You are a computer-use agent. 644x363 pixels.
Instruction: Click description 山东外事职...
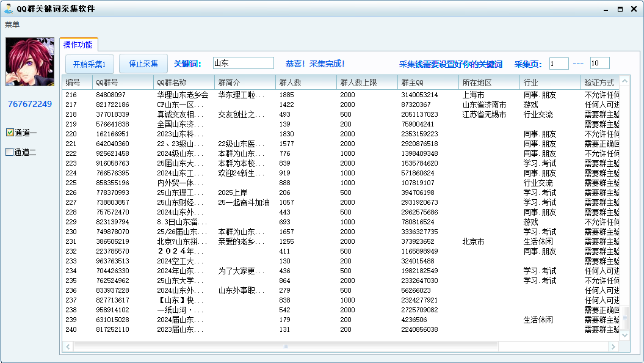[241, 291]
